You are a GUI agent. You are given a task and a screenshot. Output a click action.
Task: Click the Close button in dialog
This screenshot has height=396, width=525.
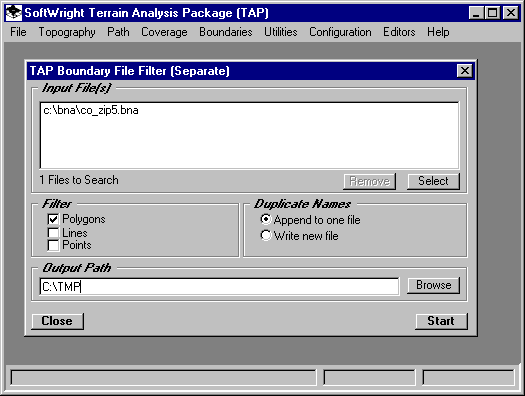click(57, 321)
